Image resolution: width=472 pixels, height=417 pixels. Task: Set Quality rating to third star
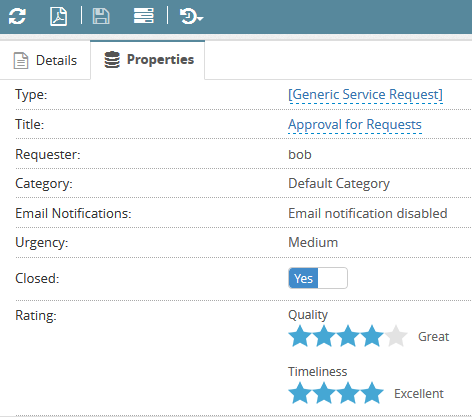point(348,336)
